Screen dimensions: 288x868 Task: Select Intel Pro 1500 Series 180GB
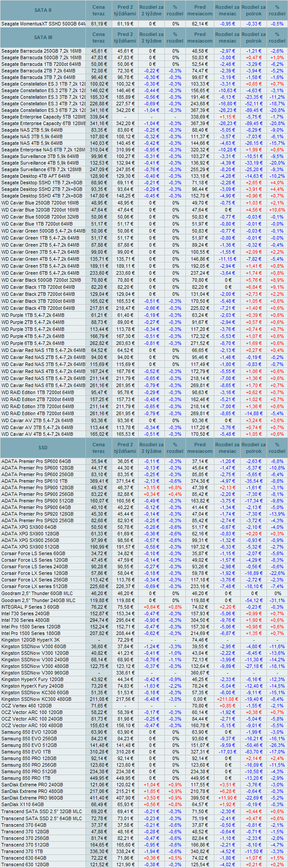point(31,633)
